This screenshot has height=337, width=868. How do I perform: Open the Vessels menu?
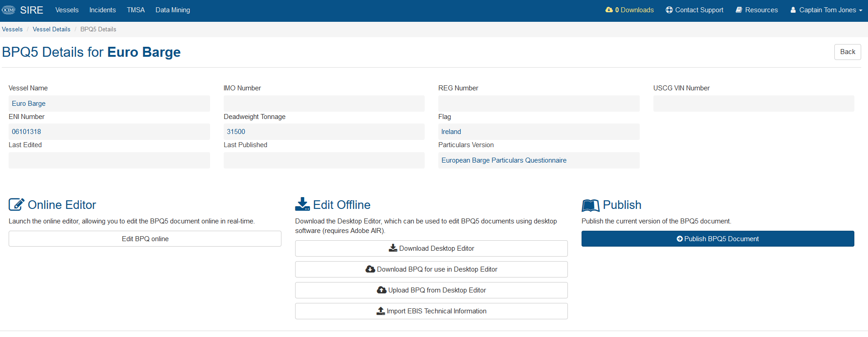[67, 10]
